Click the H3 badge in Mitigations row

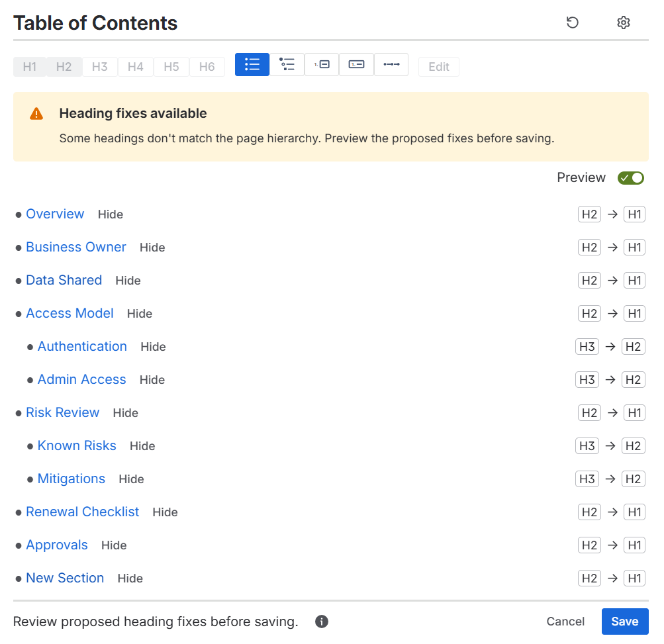click(587, 479)
